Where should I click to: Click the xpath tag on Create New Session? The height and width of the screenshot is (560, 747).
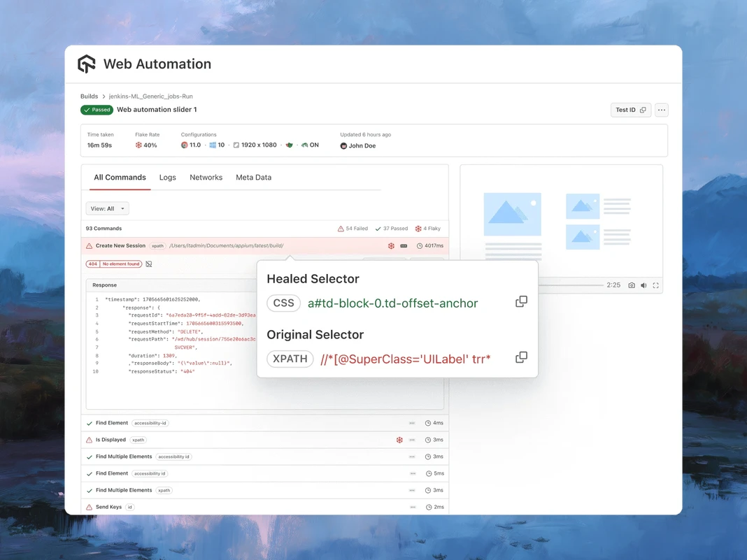click(157, 245)
